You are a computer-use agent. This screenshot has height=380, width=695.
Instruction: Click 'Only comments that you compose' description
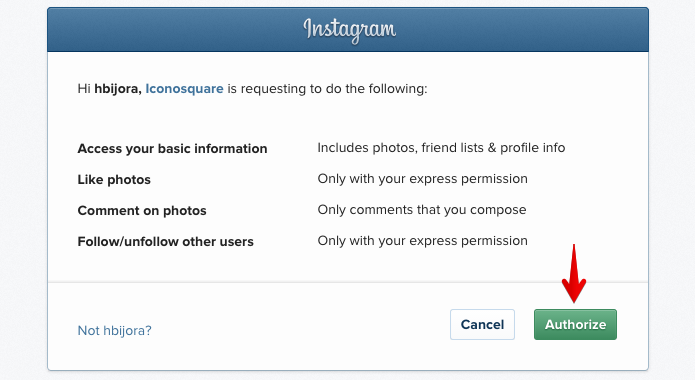tap(422, 210)
